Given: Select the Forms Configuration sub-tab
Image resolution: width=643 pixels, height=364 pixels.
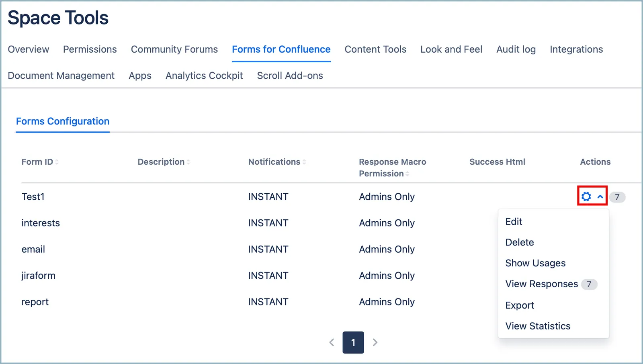Looking at the screenshot, I should click(63, 121).
